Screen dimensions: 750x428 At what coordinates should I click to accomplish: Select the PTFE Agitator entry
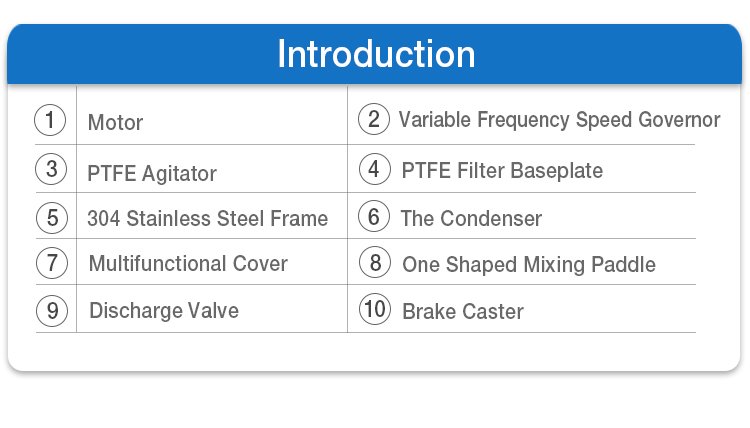pyautogui.click(x=152, y=174)
